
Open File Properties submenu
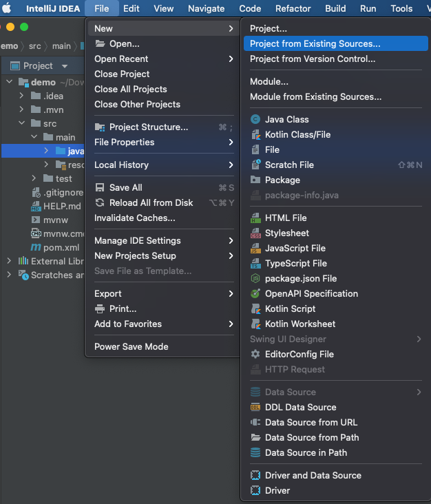[164, 142]
